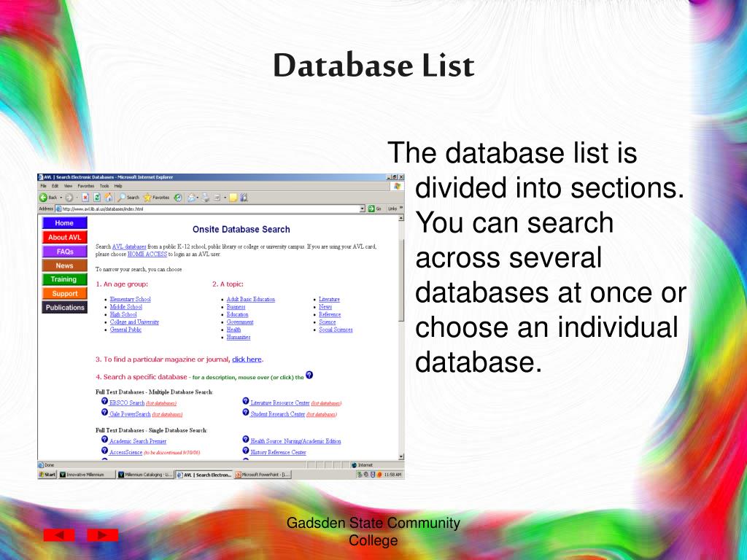747x560 pixels.
Task: Open the History toolbar icon
Action: pyautogui.click(x=178, y=198)
